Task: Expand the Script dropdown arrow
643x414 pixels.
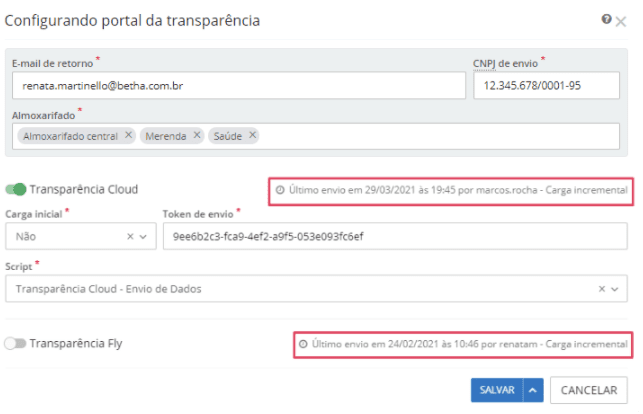Action: point(614,289)
